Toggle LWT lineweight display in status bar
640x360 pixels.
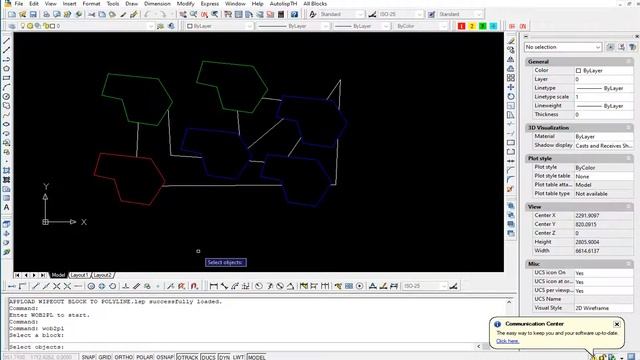pyautogui.click(x=238, y=357)
